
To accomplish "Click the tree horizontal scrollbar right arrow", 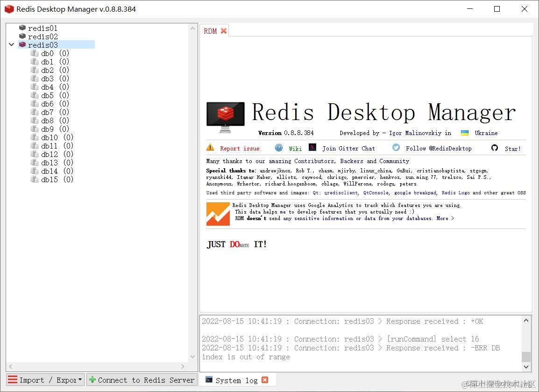I will (x=183, y=367).
